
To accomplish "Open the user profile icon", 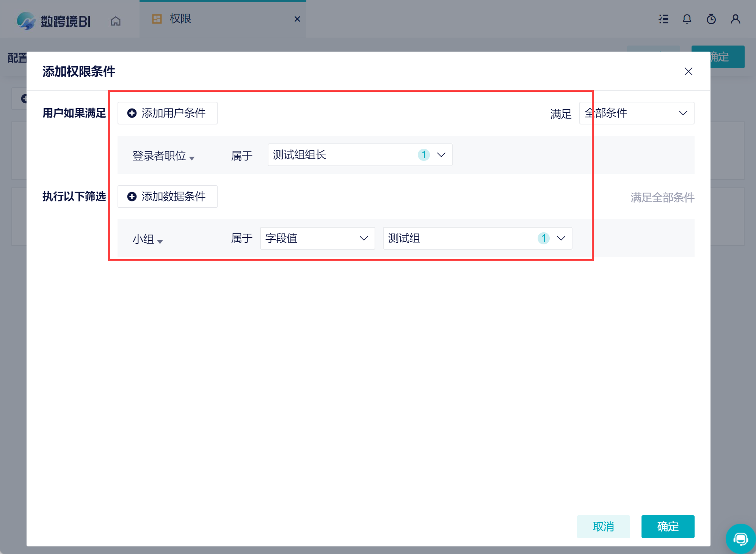I will [x=736, y=19].
